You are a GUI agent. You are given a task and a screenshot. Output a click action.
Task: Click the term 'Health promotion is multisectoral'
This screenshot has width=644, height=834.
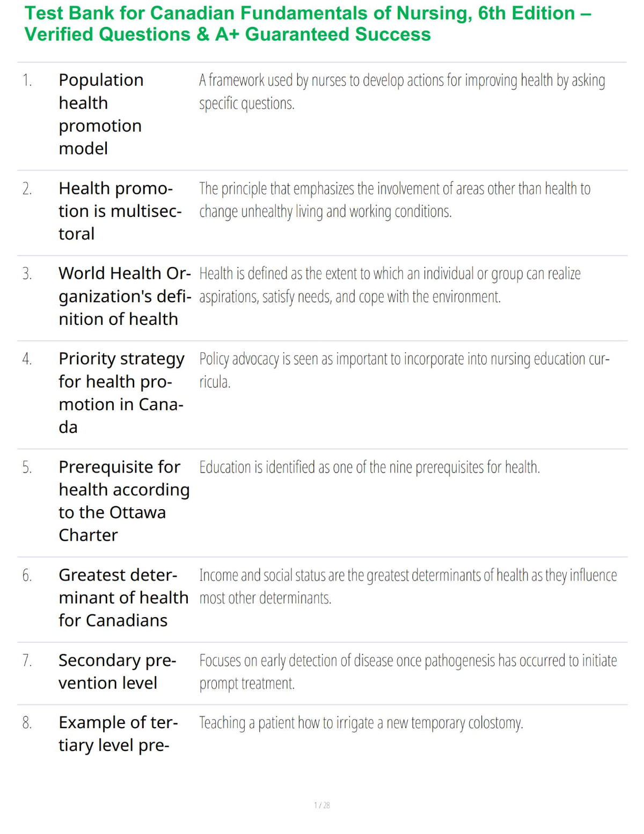tap(120, 211)
